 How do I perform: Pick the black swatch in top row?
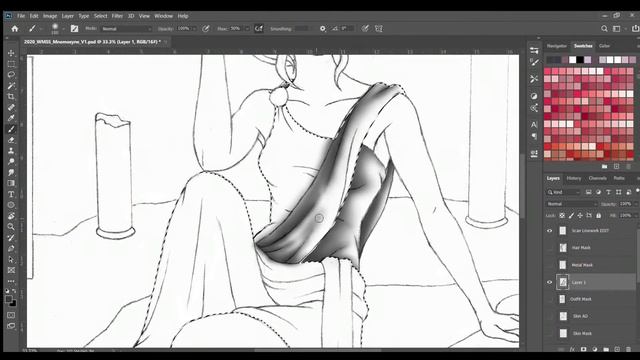pyautogui.click(x=580, y=60)
